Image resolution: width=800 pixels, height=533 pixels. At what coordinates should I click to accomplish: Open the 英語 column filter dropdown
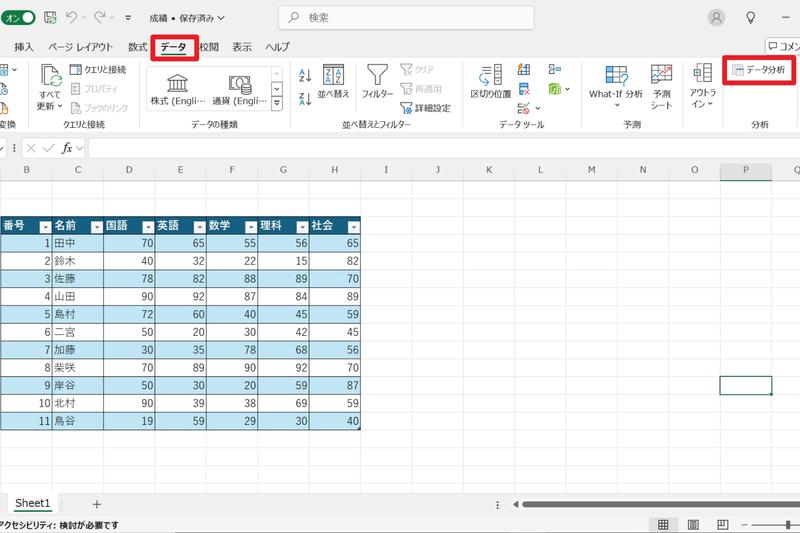(x=199, y=227)
